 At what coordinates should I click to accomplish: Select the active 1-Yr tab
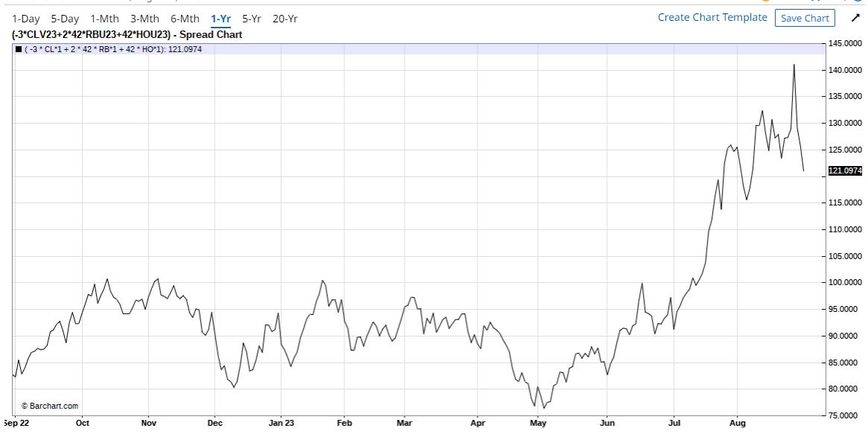tap(221, 19)
